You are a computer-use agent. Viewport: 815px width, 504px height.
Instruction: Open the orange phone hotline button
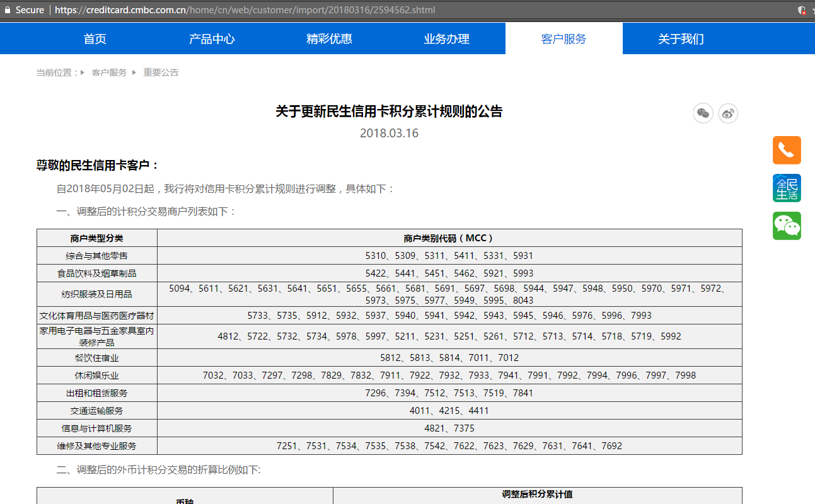pyautogui.click(x=787, y=150)
